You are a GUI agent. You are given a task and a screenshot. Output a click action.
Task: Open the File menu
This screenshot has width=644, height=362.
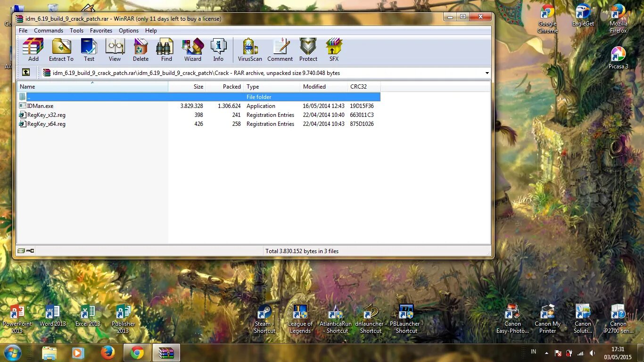click(x=23, y=31)
